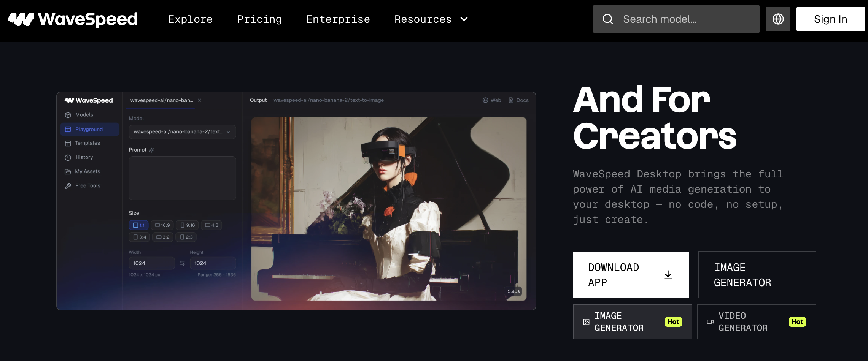Click the Sign In button
The image size is (868, 361).
pyautogui.click(x=830, y=19)
